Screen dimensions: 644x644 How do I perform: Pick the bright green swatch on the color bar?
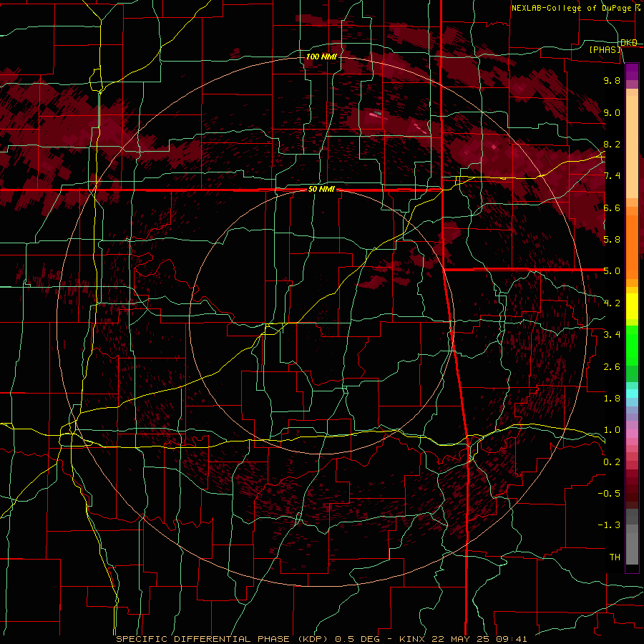632,345
